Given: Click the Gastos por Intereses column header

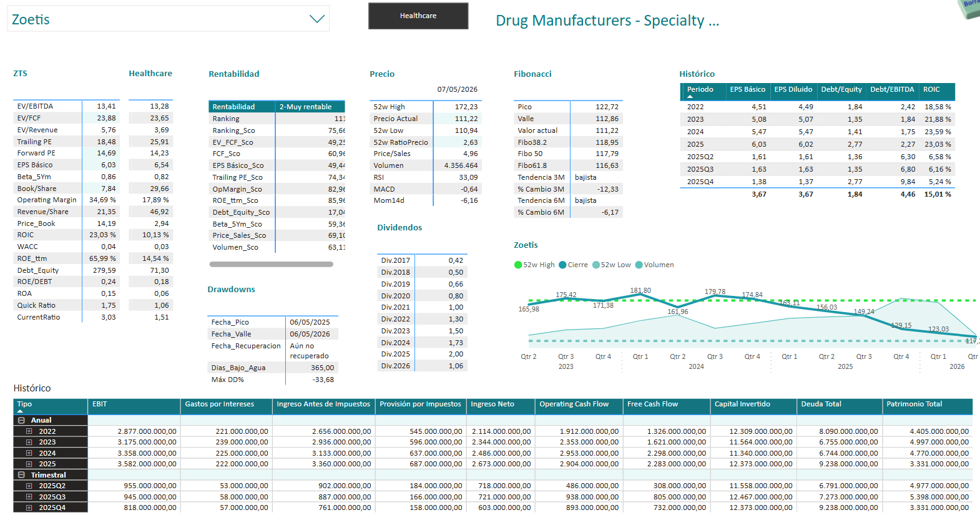Looking at the screenshot, I should [x=227, y=406].
